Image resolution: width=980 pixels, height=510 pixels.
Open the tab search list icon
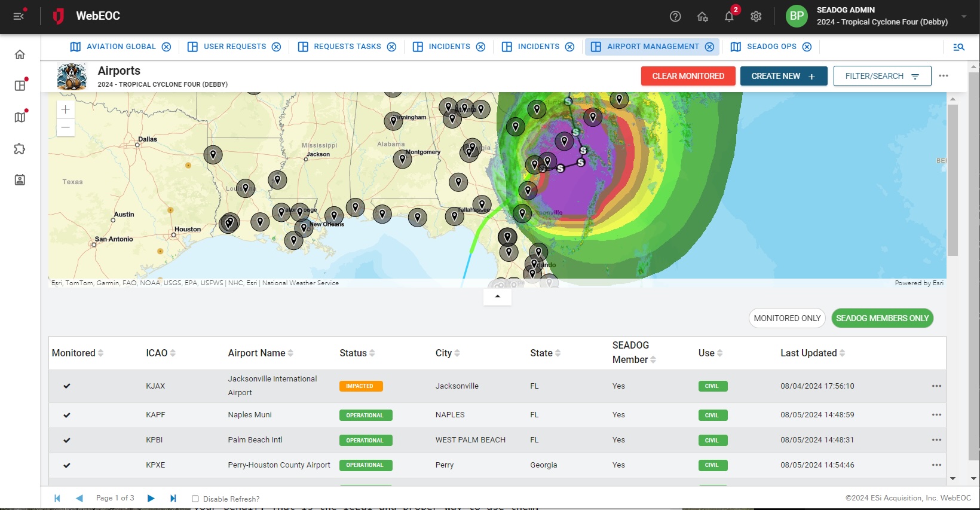click(958, 47)
